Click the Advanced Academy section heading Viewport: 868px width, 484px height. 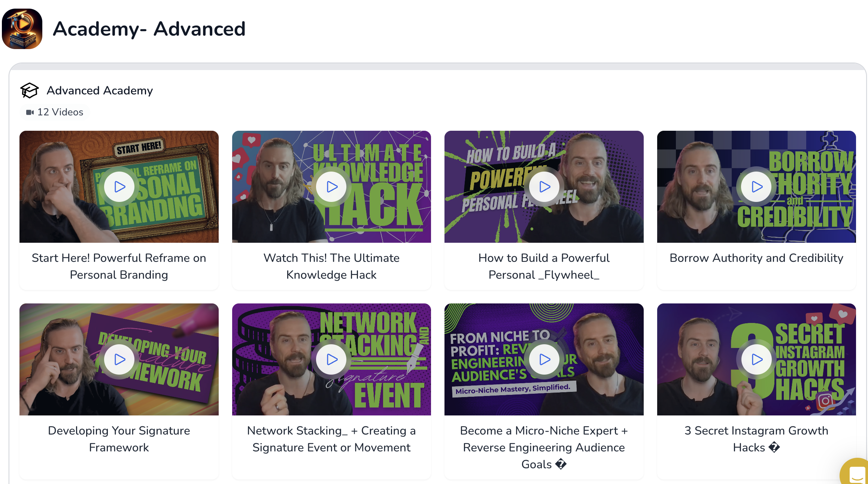tap(100, 90)
